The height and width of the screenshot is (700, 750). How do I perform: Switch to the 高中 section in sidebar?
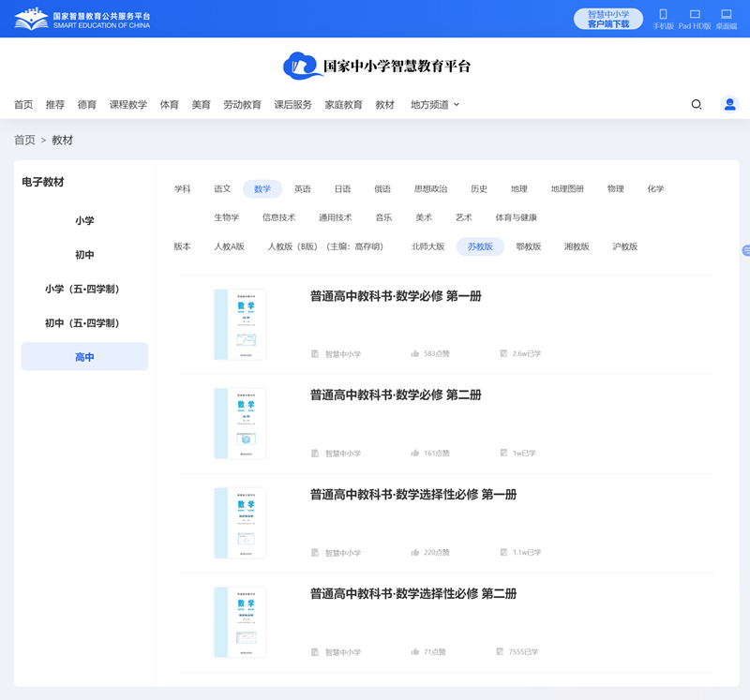(84, 356)
